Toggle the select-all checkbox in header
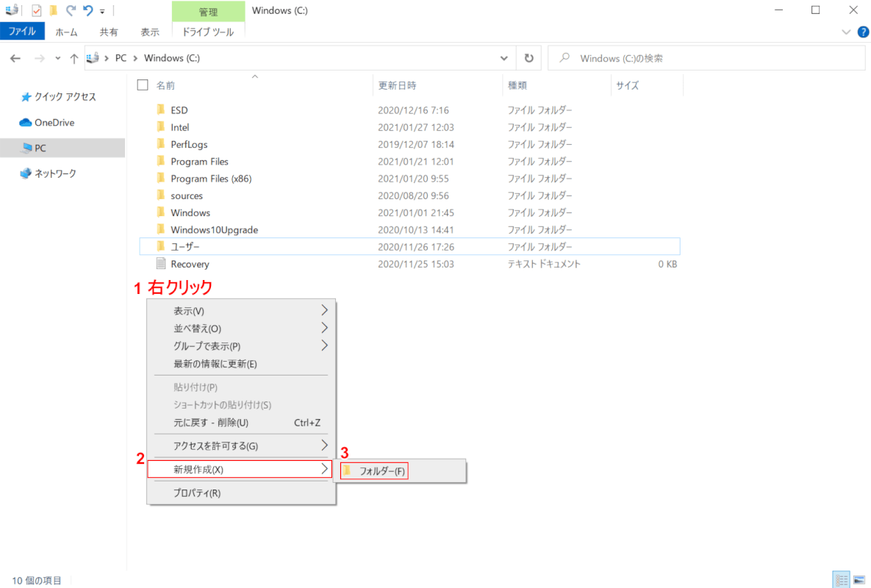The height and width of the screenshot is (588, 871). click(143, 85)
